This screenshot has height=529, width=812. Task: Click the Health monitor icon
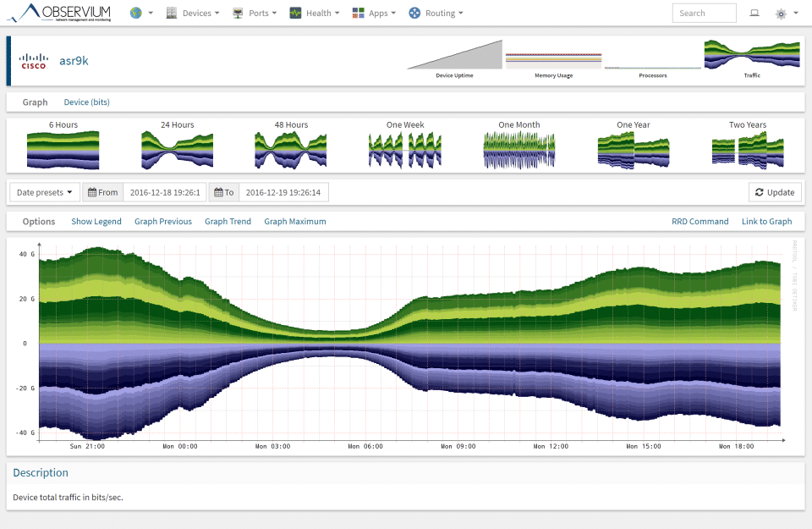tap(295, 13)
